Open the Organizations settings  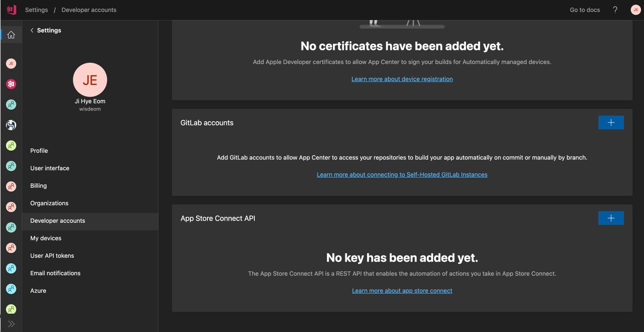90,203
